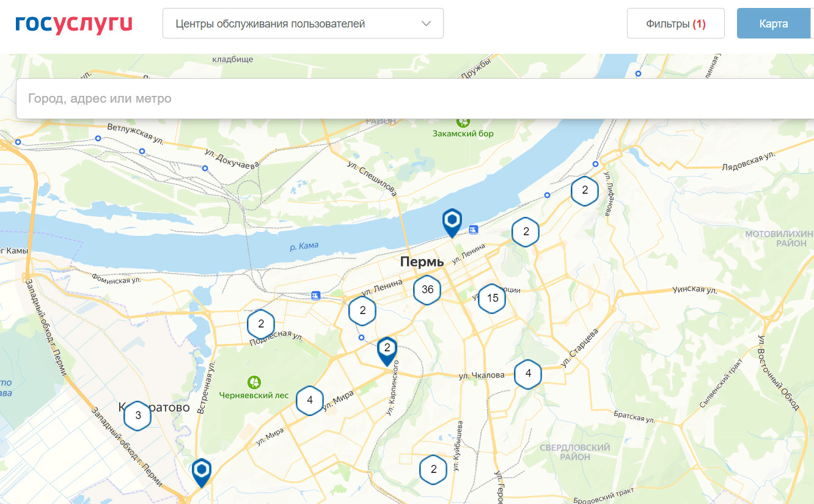
Task: Open the 36-center cluster in central Perm
Action: point(427,290)
